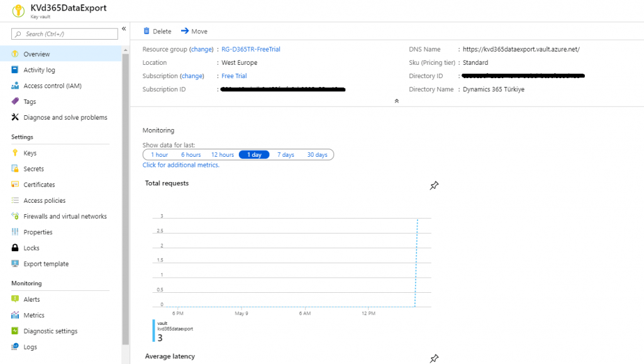Click the search magnifier icon in sidebar
The width and height of the screenshot is (644, 364).
[x=18, y=34]
